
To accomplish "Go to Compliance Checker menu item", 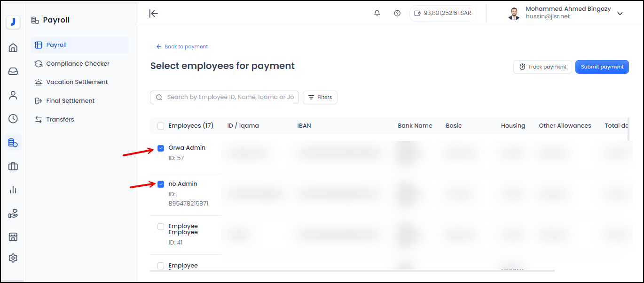I will pyautogui.click(x=78, y=63).
